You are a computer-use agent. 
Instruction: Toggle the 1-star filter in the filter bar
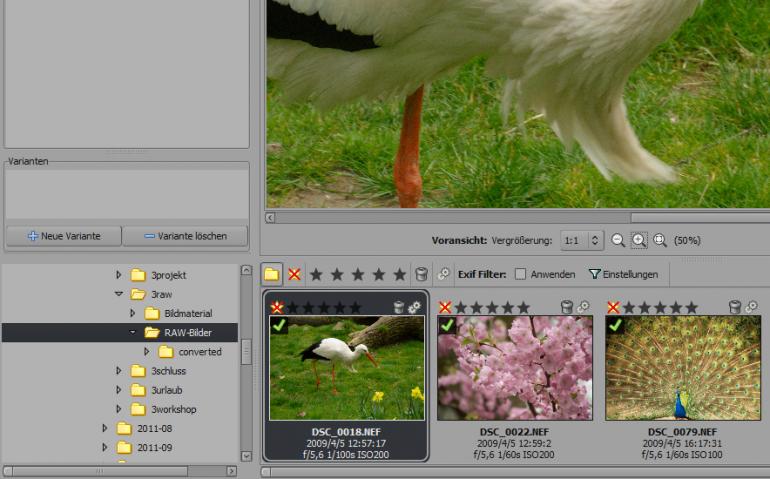[x=316, y=274]
